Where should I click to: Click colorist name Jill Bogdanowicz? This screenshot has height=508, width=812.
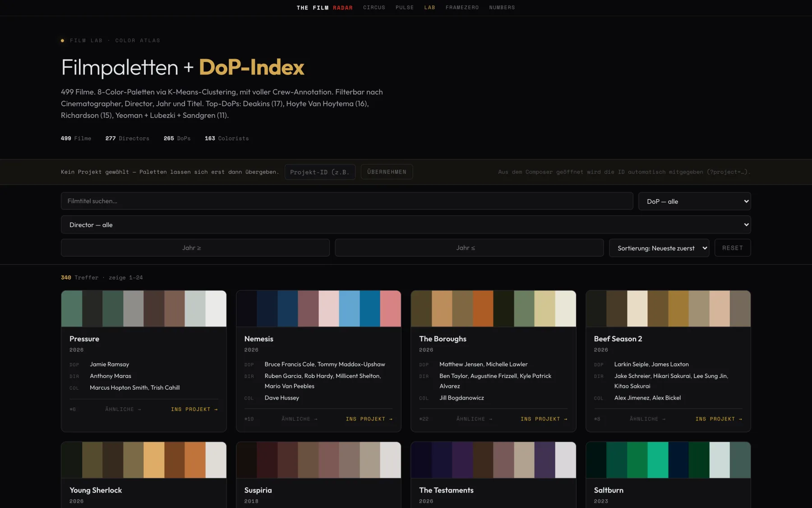pos(461,398)
